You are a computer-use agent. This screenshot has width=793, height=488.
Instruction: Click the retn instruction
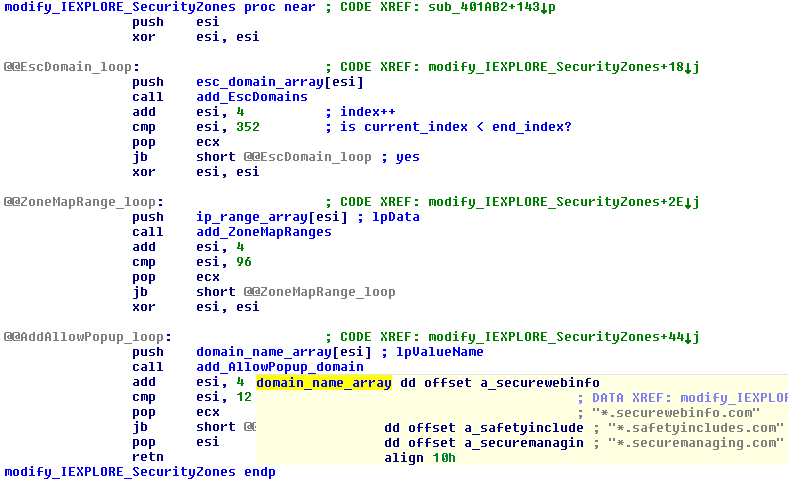click(148, 457)
